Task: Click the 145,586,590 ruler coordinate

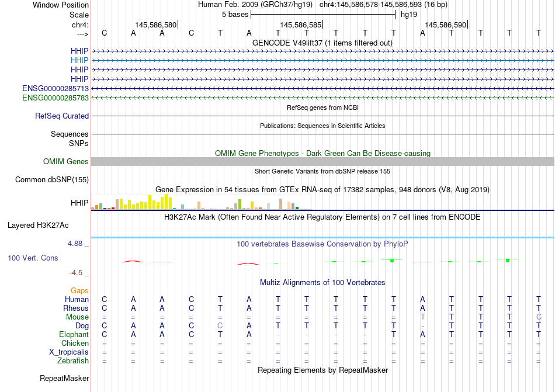Action: 445,25
